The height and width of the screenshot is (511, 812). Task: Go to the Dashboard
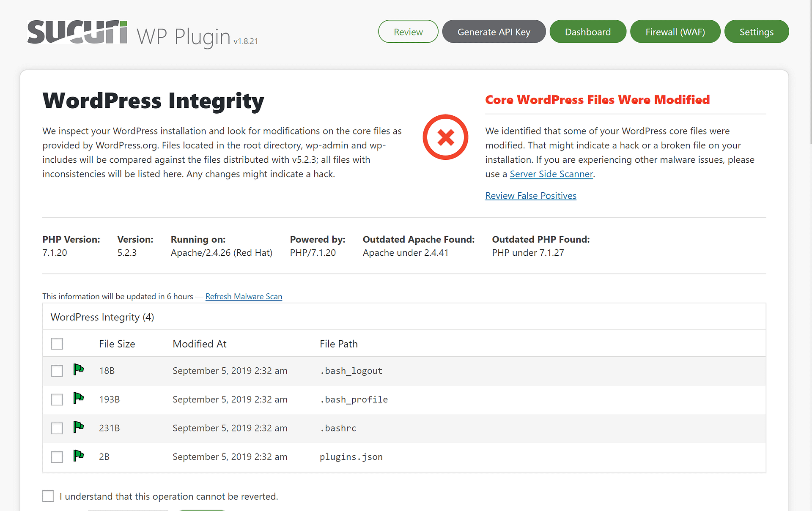(x=588, y=32)
